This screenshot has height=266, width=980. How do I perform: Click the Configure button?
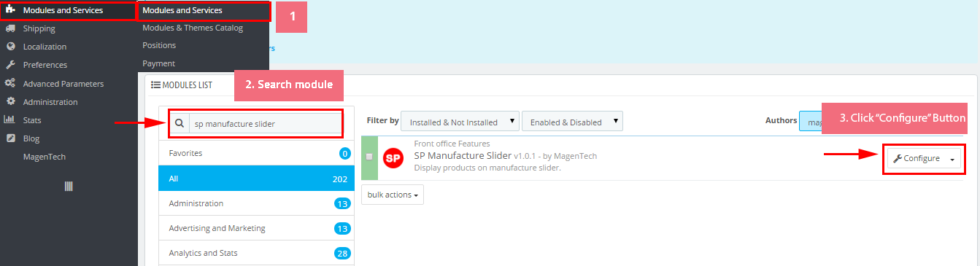coord(917,159)
